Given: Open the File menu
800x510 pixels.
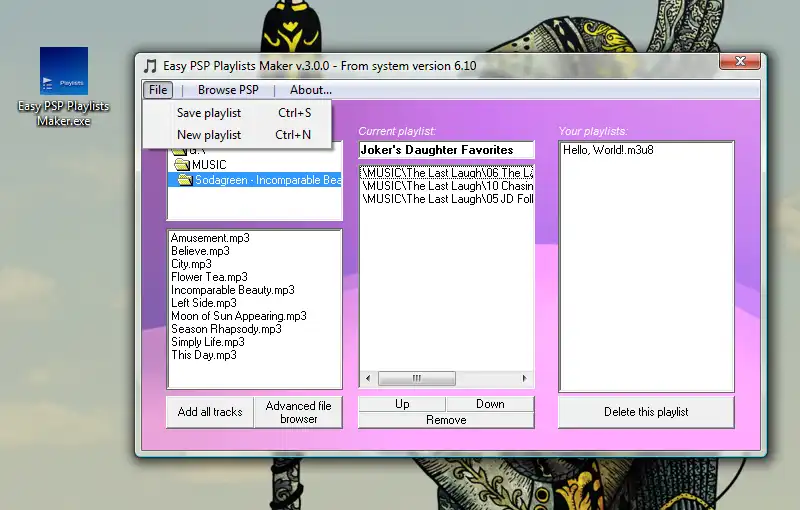Looking at the screenshot, I should (x=158, y=90).
